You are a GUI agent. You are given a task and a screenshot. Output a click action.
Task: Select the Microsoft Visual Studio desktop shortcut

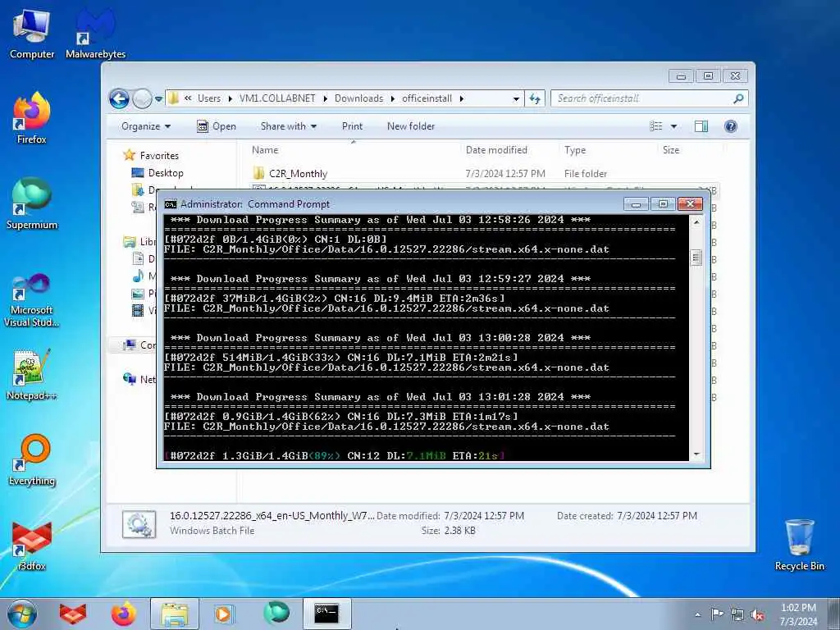click(x=32, y=300)
